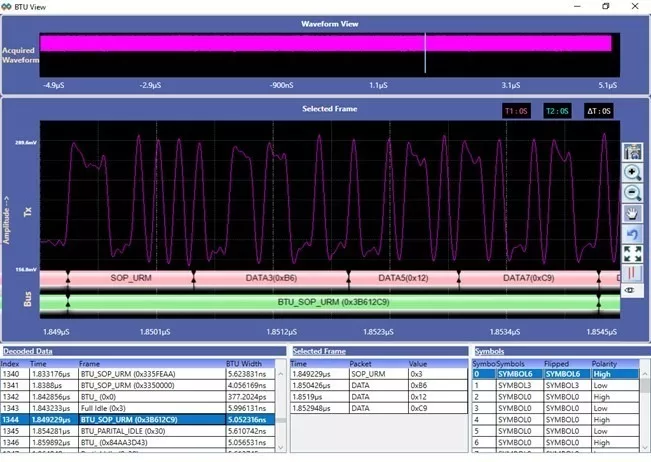651x462 pixels.
Task: Select the SYMBOL3 row in Symbols table
Action: point(518,383)
